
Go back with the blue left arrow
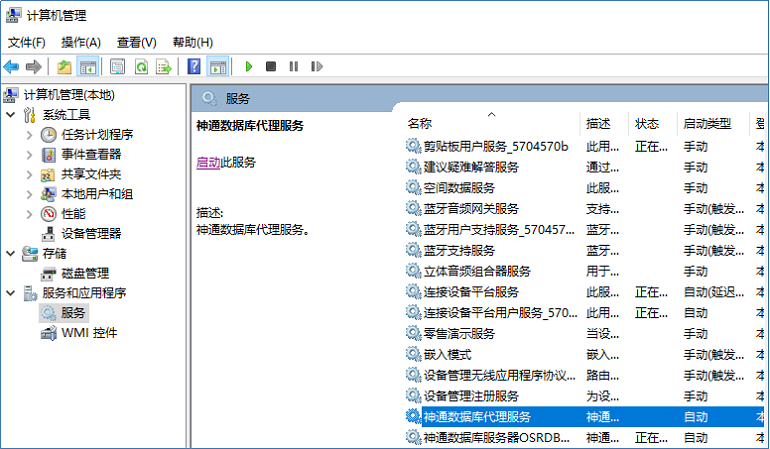(x=11, y=67)
